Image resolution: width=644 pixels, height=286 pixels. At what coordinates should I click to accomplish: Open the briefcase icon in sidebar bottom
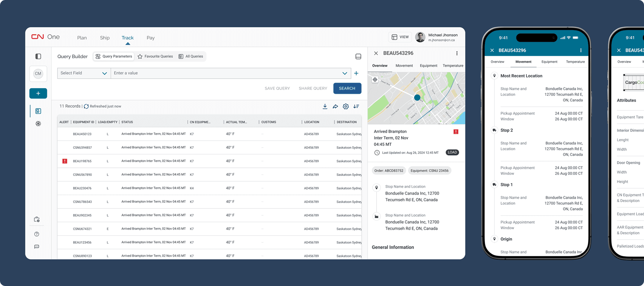point(37,219)
